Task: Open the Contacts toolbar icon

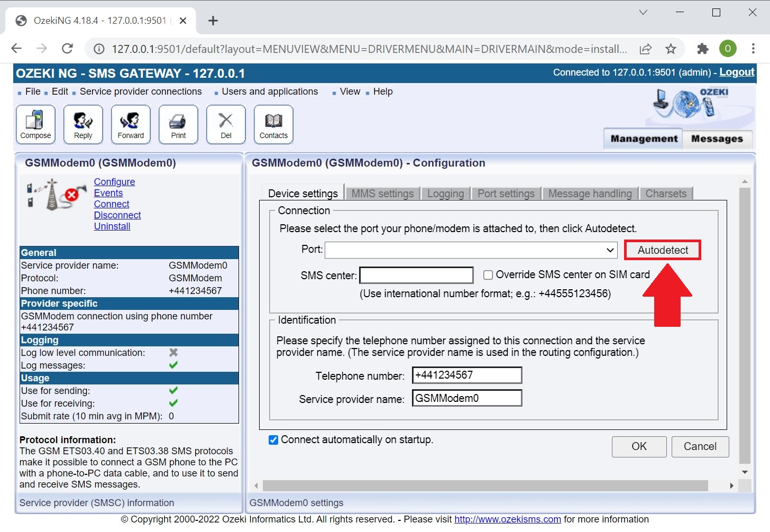Action: (273, 124)
